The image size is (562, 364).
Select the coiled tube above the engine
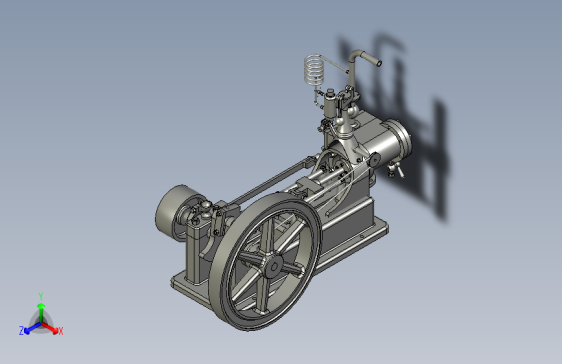[315, 70]
